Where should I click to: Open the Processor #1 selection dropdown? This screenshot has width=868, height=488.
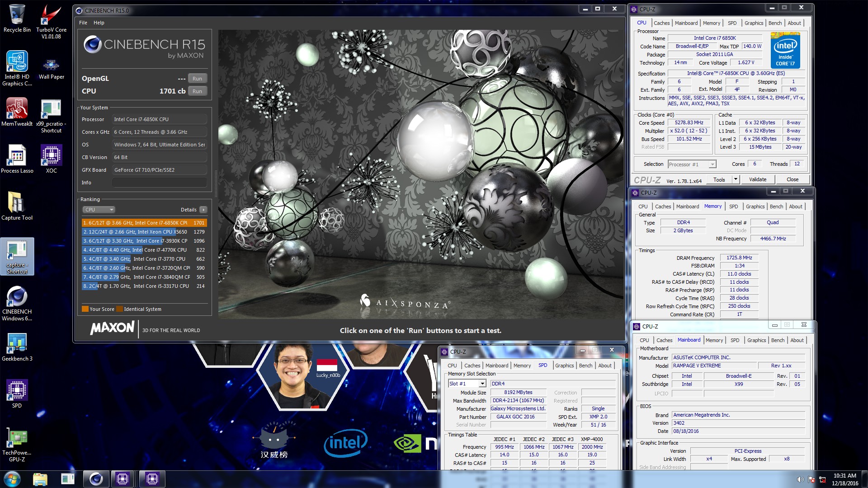click(x=692, y=164)
